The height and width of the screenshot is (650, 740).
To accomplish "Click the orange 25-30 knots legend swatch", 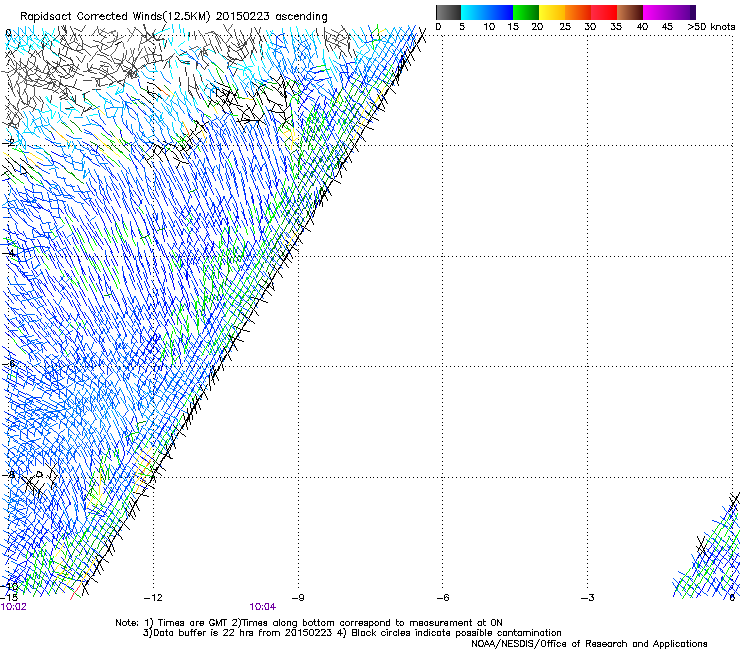I will point(578,12).
